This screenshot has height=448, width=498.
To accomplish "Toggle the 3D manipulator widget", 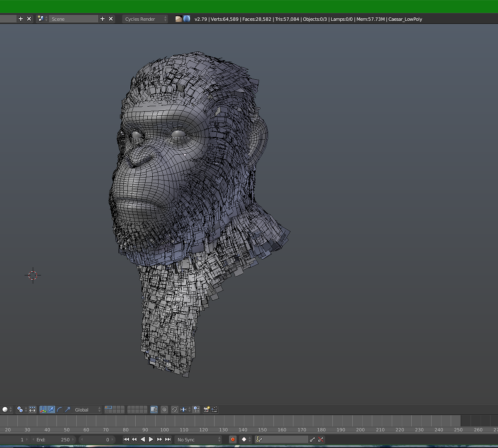I will (43, 409).
